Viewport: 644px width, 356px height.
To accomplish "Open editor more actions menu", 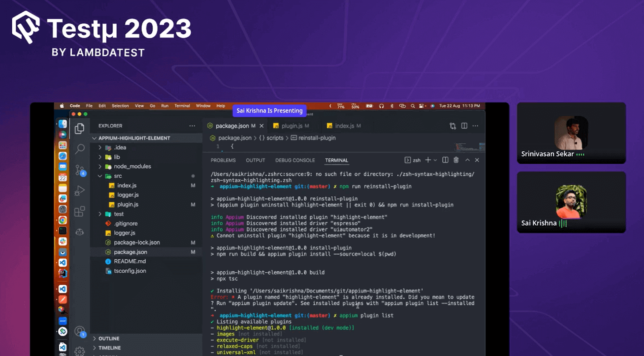I will coord(475,126).
